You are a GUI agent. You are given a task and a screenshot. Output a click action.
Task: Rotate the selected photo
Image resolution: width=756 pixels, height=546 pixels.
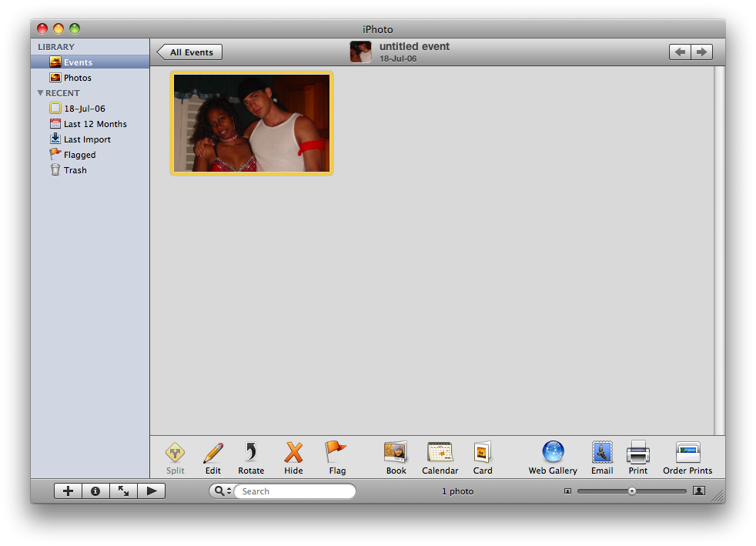[250, 453]
